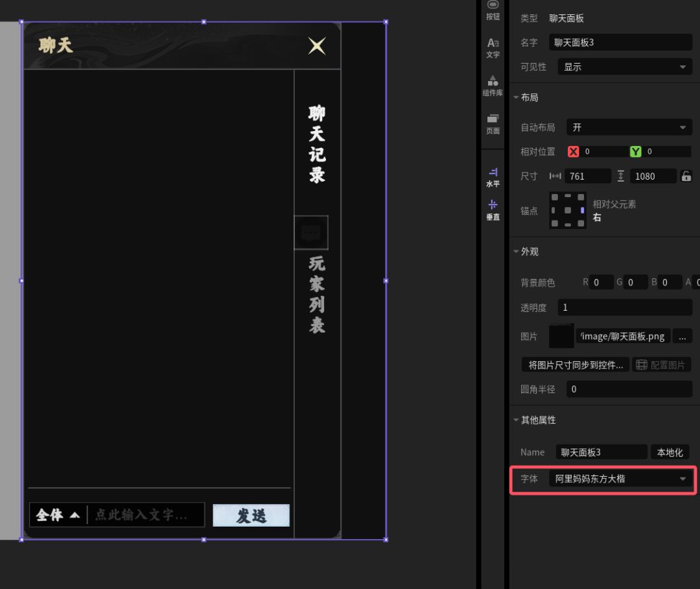Select the middle-left anchor point
The height and width of the screenshot is (589, 700).
pos(553,210)
